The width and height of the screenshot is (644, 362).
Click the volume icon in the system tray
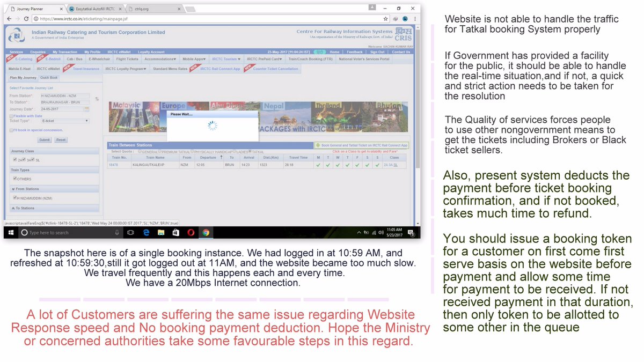(380, 233)
